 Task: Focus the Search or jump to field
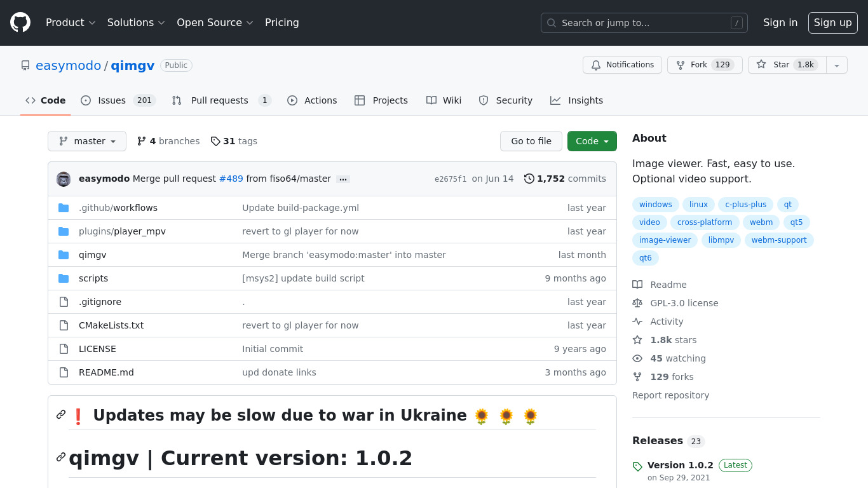644,23
